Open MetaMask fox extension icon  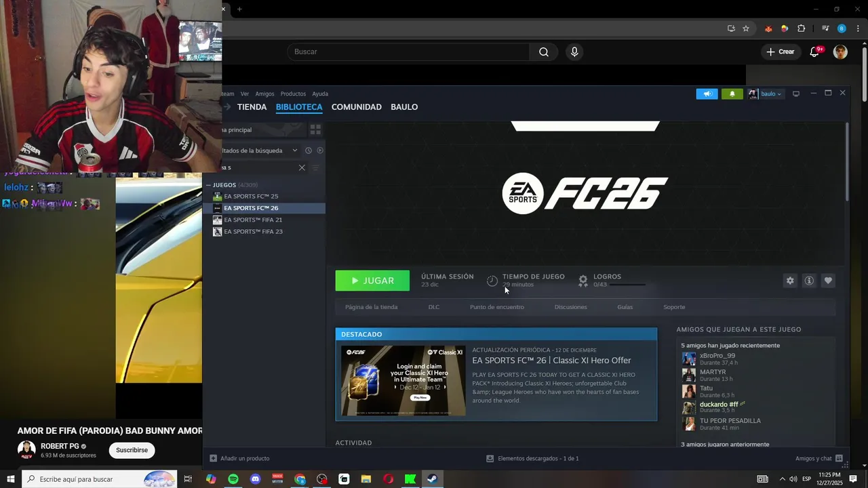point(768,28)
